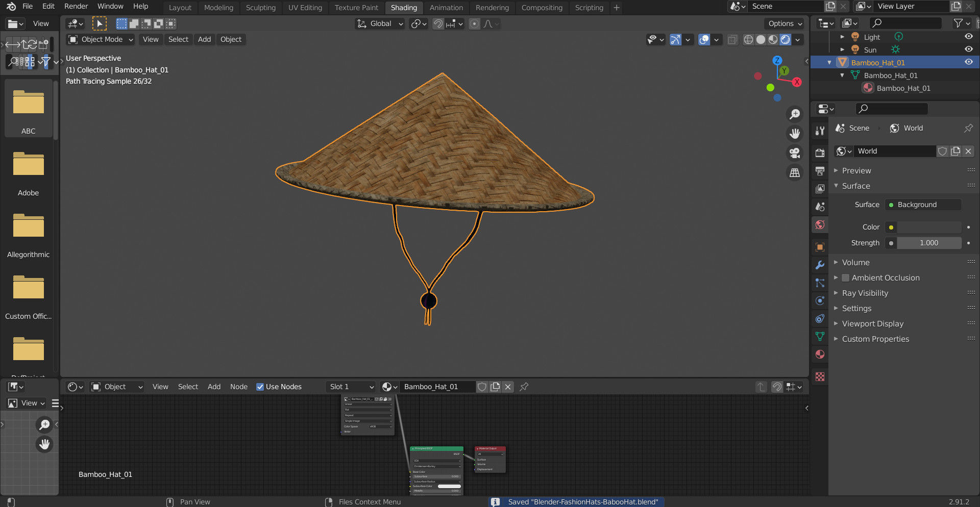Hide Bamboo_Hat_01 object with its eye icon
980x507 pixels.
tap(968, 62)
